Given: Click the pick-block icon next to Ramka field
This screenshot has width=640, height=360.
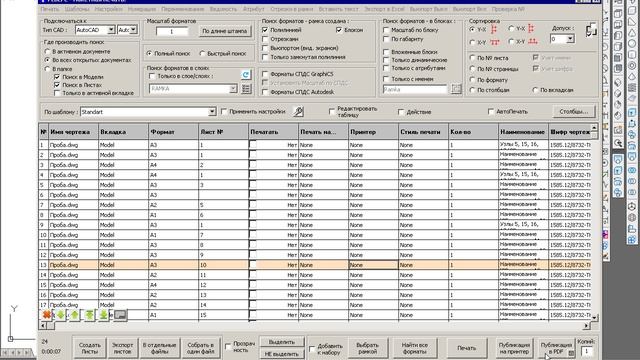Looking at the screenshot, I should tap(456, 89).
